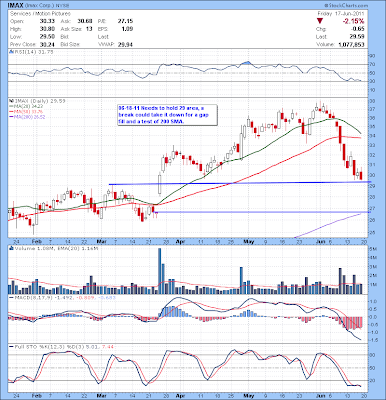Click the red down-triangle change indicator
Screen dimensions: 386x400
pyautogui.click(x=320, y=21)
